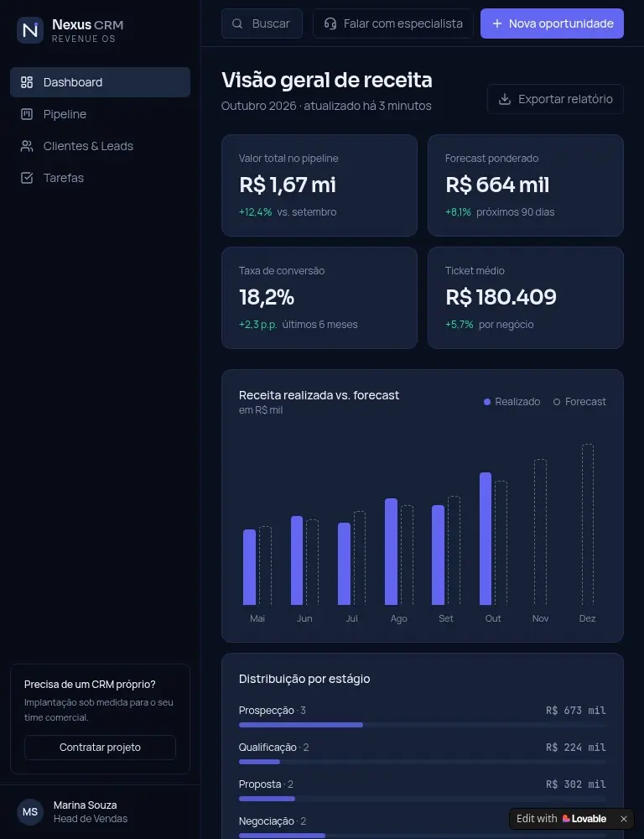Click the Prospecção progress bar
Viewport: 644px width, 839px height.
coord(423,725)
